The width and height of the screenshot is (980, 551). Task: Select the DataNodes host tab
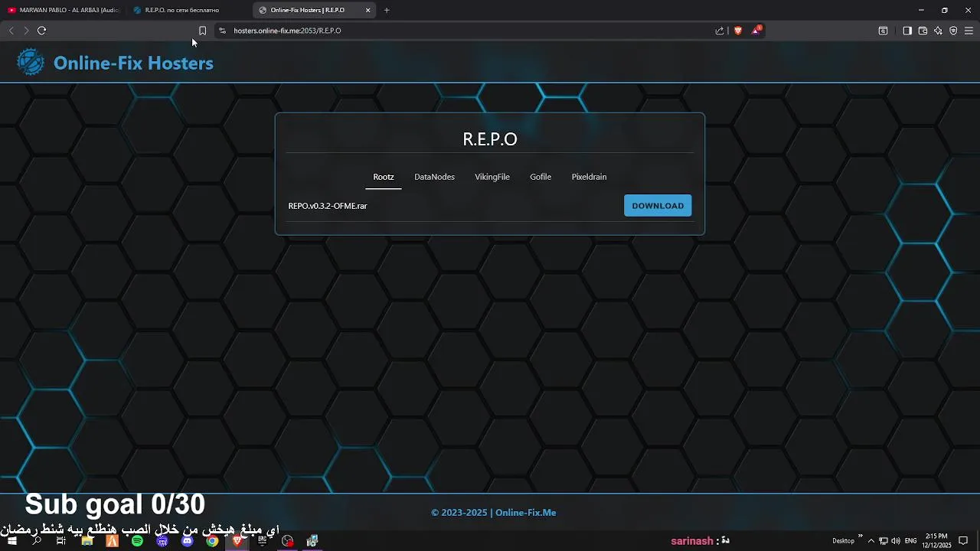click(434, 177)
